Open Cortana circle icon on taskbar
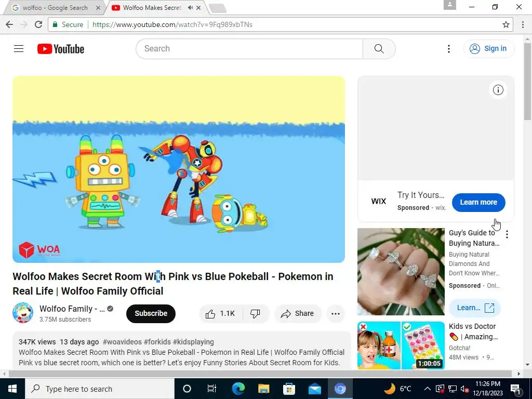The height and width of the screenshot is (399, 532). 187,389
